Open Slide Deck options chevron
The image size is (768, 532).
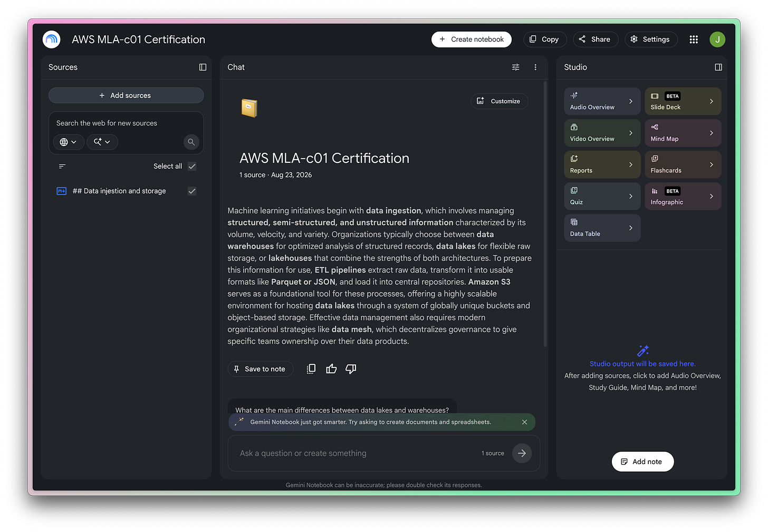click(x=712, y=101)
